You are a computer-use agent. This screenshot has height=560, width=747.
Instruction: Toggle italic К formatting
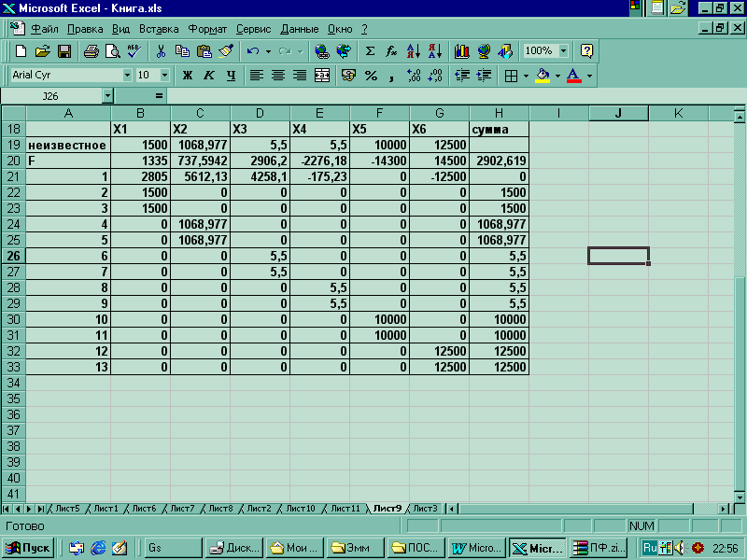(209, 76)
